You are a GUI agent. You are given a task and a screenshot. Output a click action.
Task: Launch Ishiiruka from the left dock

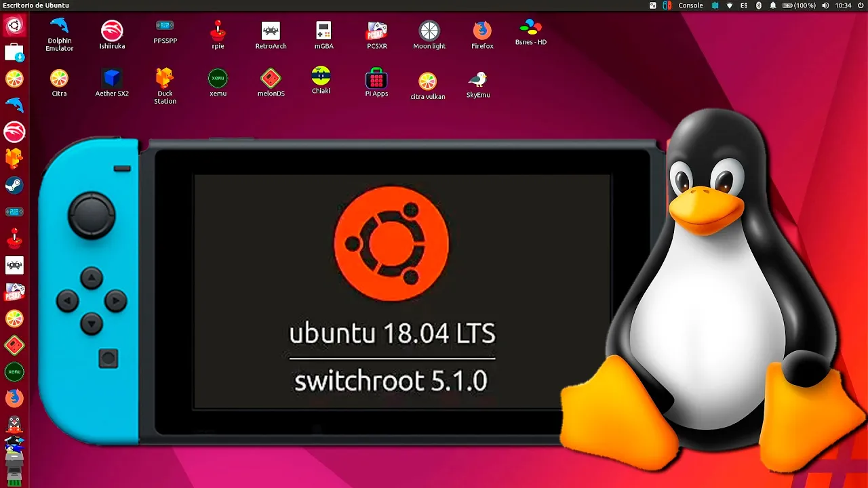[14, 131]
